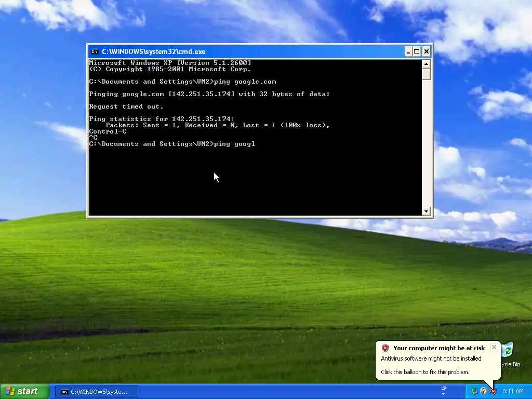Click the 'Microsoft Windows XP [Version 5.1.2600]' line
This screenshot has height=399, width=532.
170,63
